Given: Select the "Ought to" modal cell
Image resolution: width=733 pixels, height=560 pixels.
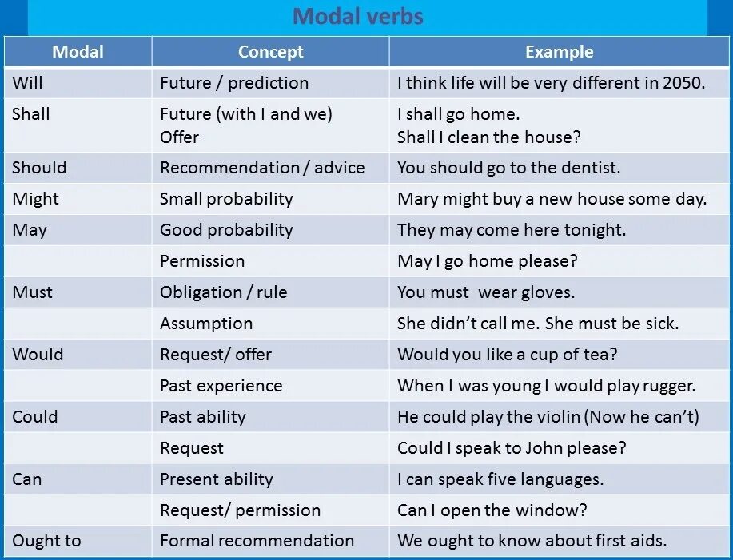Looking at the screenshot, I should tap(46, 541).
